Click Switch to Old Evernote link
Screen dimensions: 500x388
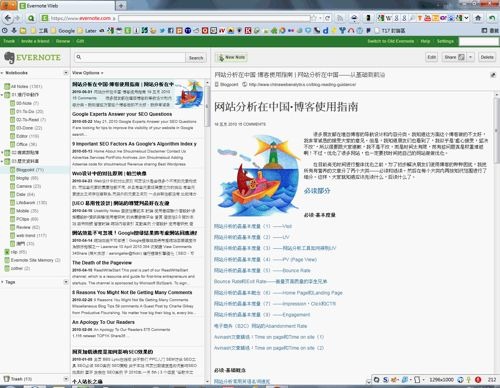tap(391, 41)
